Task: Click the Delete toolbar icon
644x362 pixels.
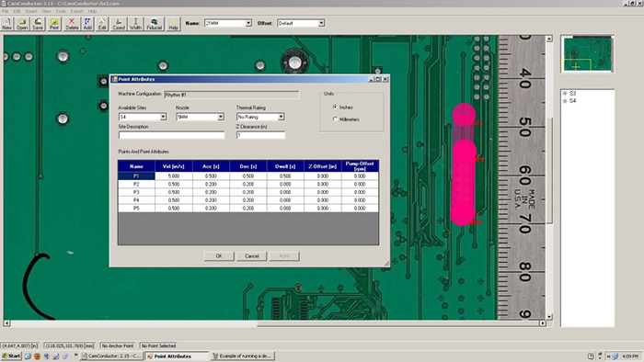Action: point(72,24)
